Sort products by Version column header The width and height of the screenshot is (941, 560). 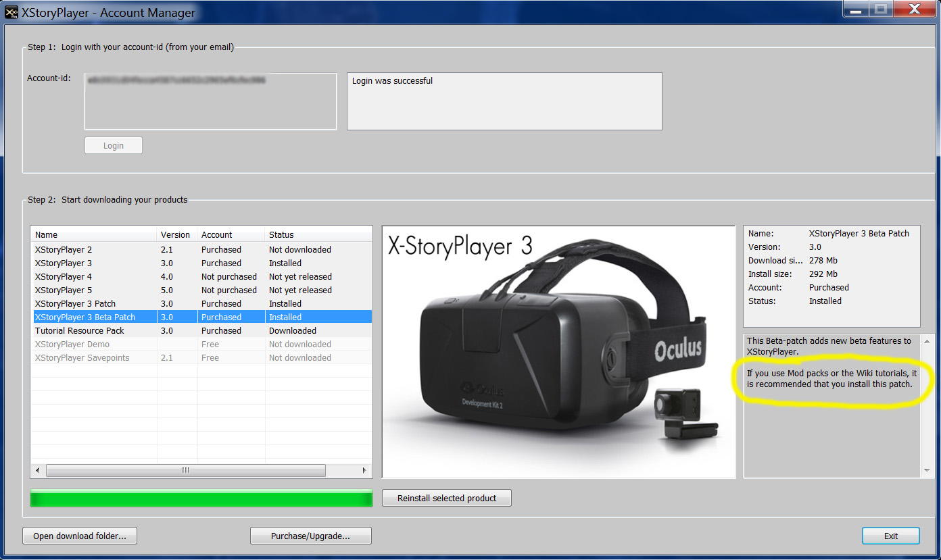(x=177, y=234)
